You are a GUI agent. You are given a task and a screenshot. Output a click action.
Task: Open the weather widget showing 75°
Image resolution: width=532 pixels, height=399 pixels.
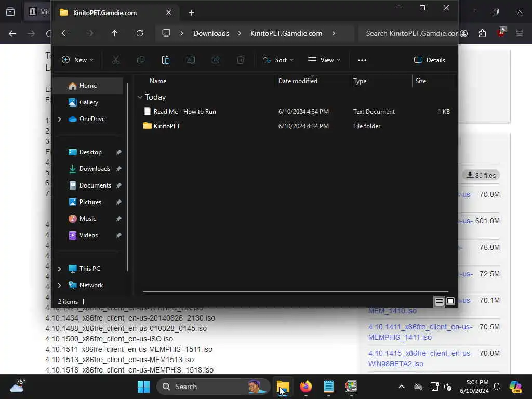coord(17,386)
